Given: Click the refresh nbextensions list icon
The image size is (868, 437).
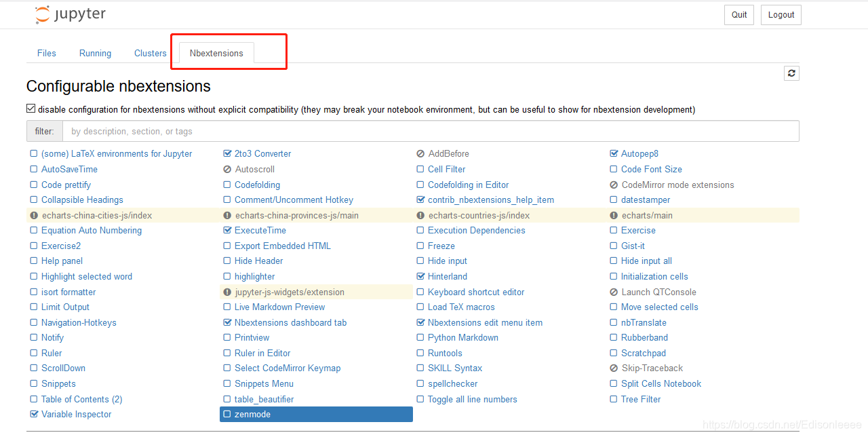Looking at the screenshot, I should 791,73.
